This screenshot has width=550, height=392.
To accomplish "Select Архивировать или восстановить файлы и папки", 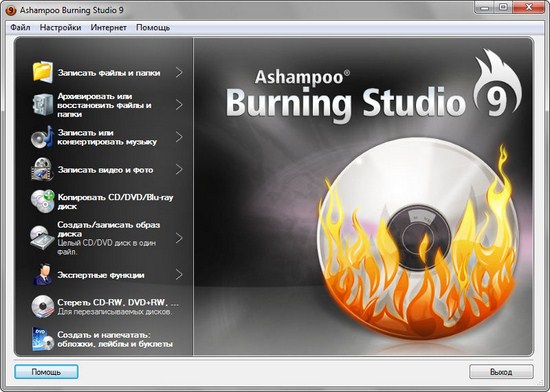I will click(x=105, y=105).
